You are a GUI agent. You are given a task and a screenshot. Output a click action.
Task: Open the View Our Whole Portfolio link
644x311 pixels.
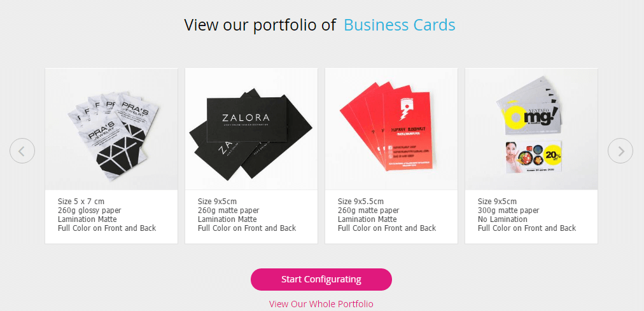click(321, 304)
